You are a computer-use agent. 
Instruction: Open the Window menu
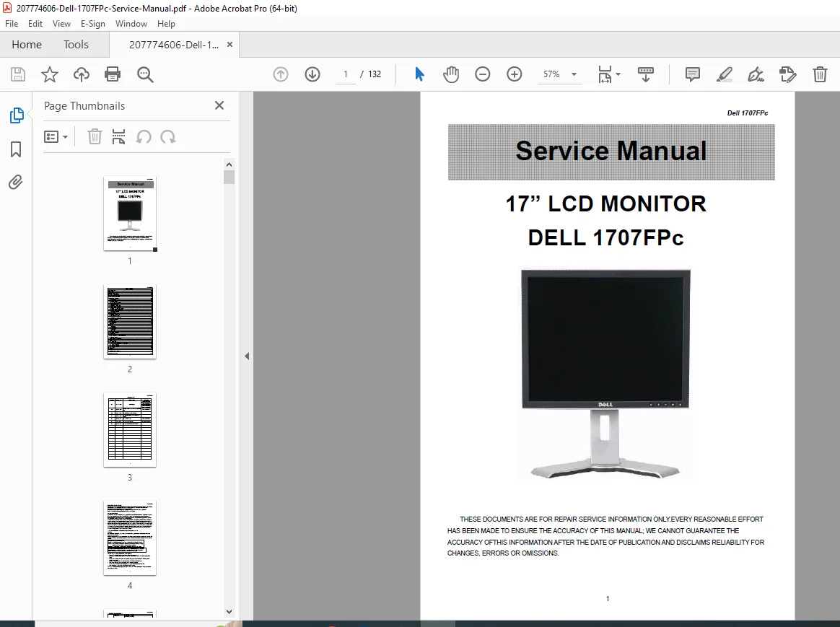point(131,24)
